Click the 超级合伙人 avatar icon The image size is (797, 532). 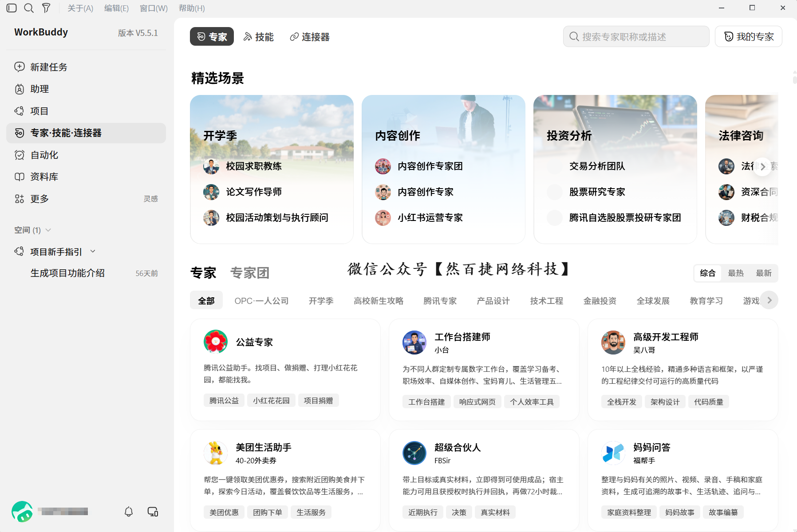(414, 453)
